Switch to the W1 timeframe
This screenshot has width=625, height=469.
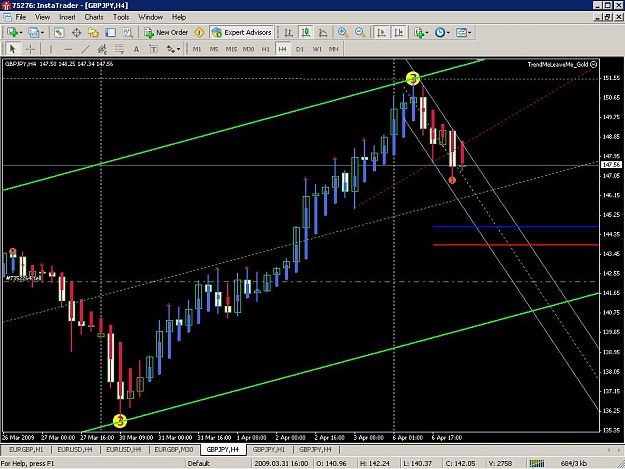point(317,49)
